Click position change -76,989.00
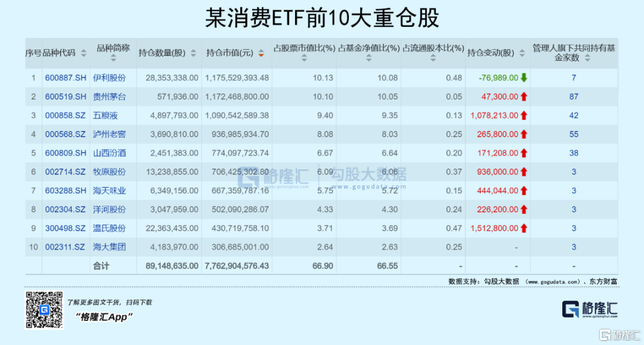 click(x=498, y=78)
